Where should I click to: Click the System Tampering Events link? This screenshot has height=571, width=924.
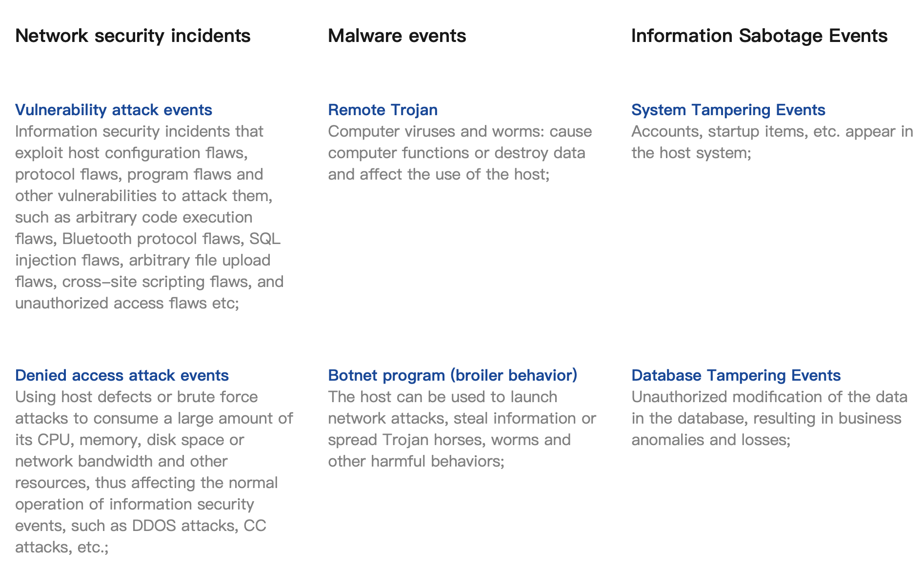[x=728, y=110]
